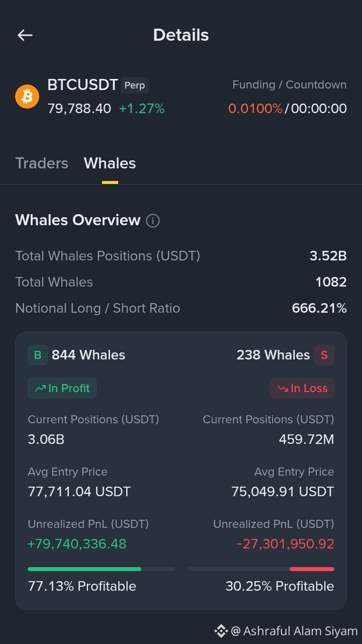Select the 238 Whales short count

273,355
